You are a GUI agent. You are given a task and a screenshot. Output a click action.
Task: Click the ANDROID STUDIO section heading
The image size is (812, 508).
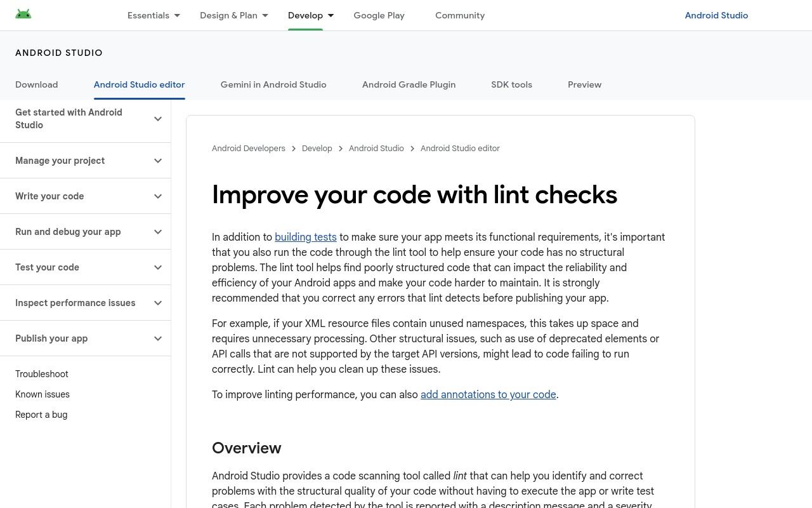pos(59,53)
